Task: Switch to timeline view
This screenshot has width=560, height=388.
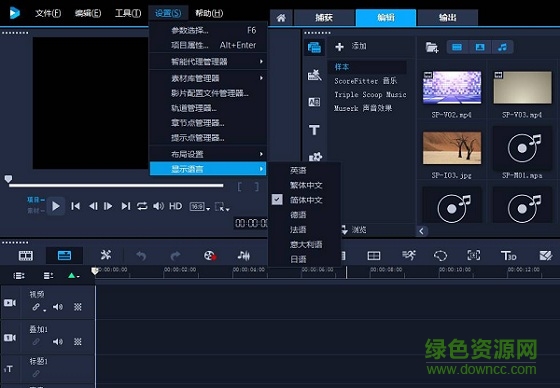Action: click(64, 255)
